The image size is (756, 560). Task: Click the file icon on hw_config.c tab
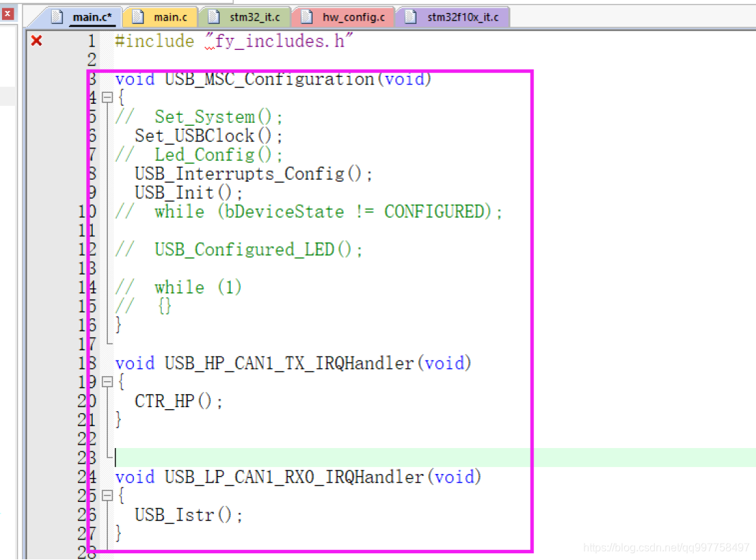[307, 17]
